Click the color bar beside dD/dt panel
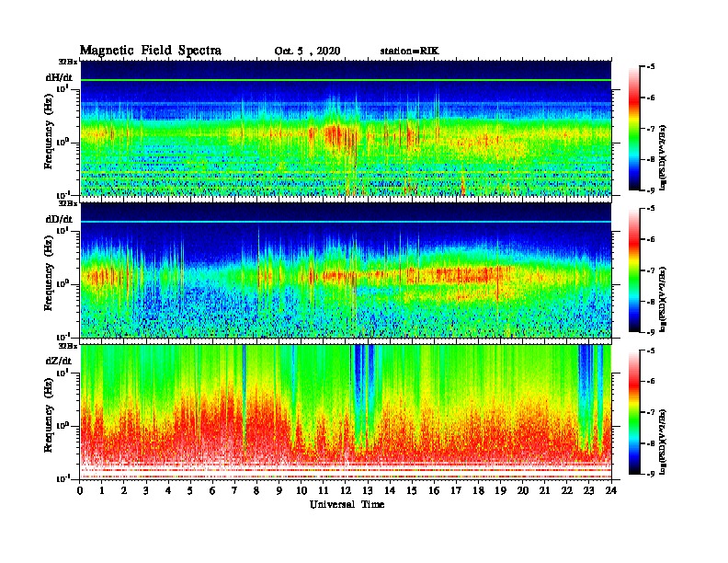Screen dimensions: 728x563 pos(633,270)
